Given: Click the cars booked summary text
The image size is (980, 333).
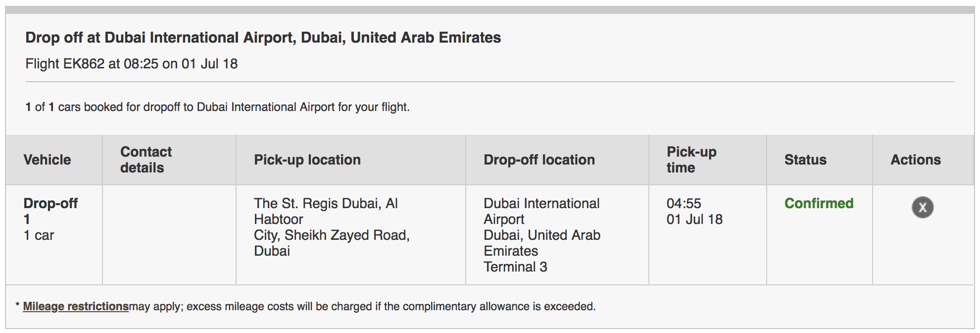Looking at the screenshot, I should pos(217,107).
